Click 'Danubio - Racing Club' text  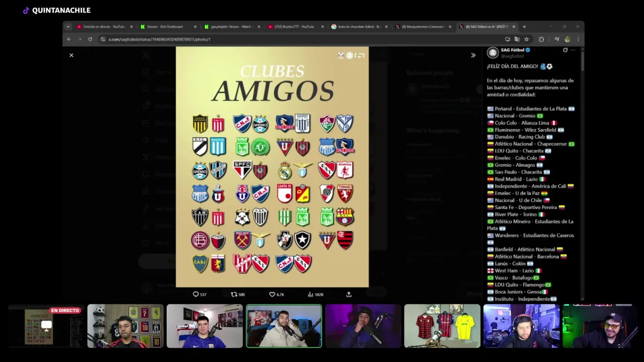tap(520, 137)
